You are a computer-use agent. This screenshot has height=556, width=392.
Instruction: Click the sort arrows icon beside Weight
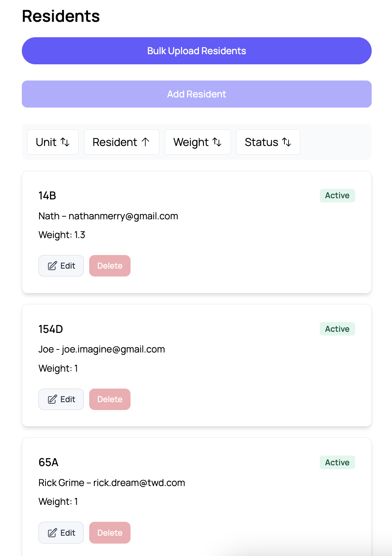click(x=217, y=142)
